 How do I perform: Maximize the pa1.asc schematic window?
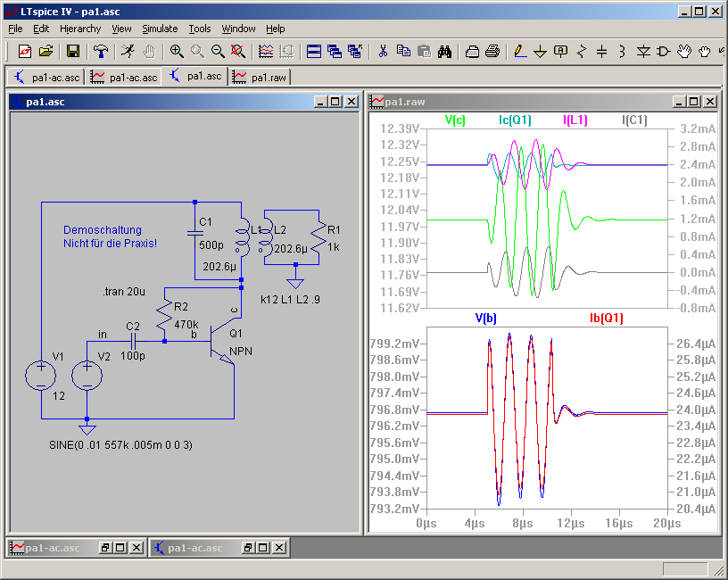(x=335, y=102)
